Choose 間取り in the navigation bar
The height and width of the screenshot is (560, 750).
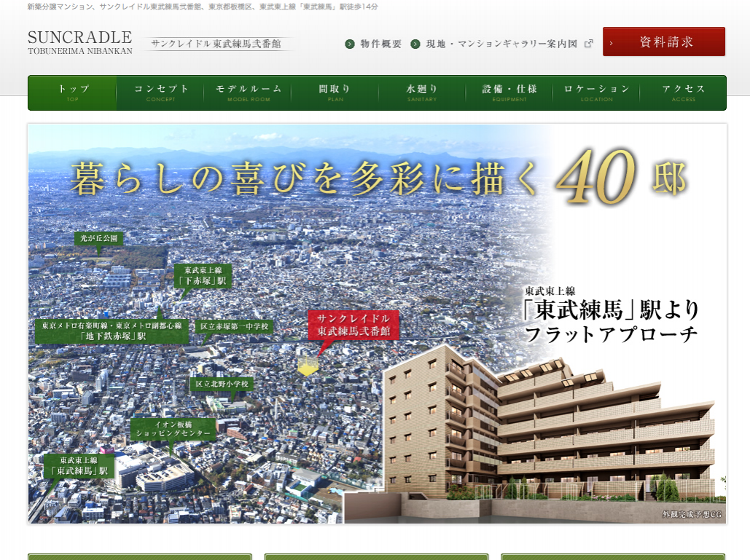[x=335, y=92]
